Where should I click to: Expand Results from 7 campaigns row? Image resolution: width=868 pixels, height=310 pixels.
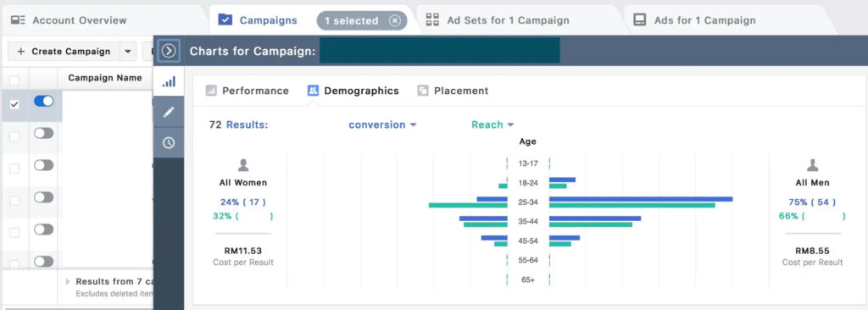(x=68, y=281)
